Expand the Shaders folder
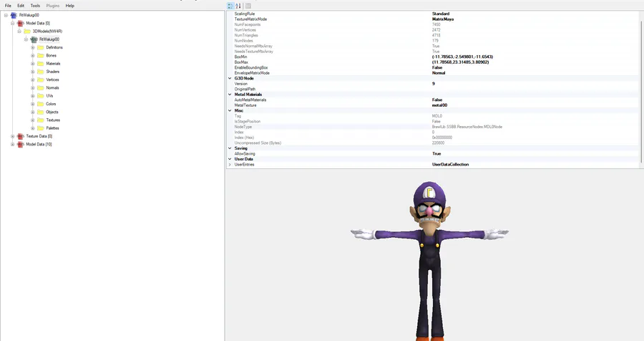The image size is (644, 341). (33, 72)
